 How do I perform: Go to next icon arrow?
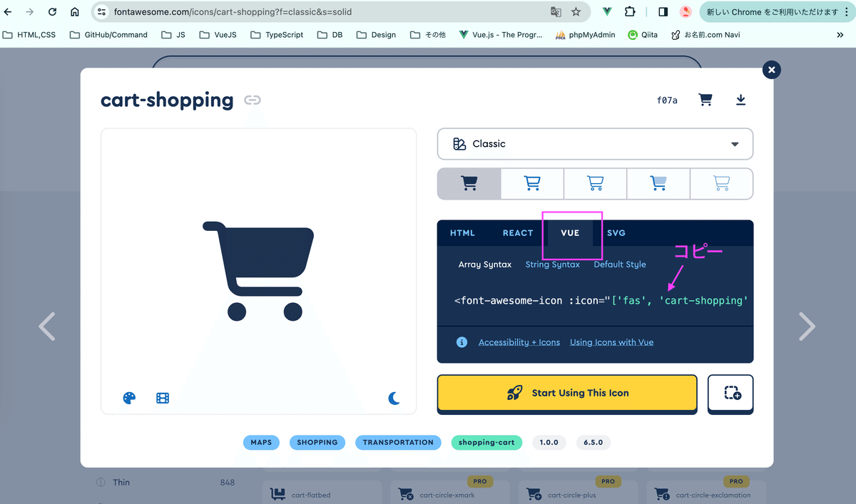pos(807,326)
